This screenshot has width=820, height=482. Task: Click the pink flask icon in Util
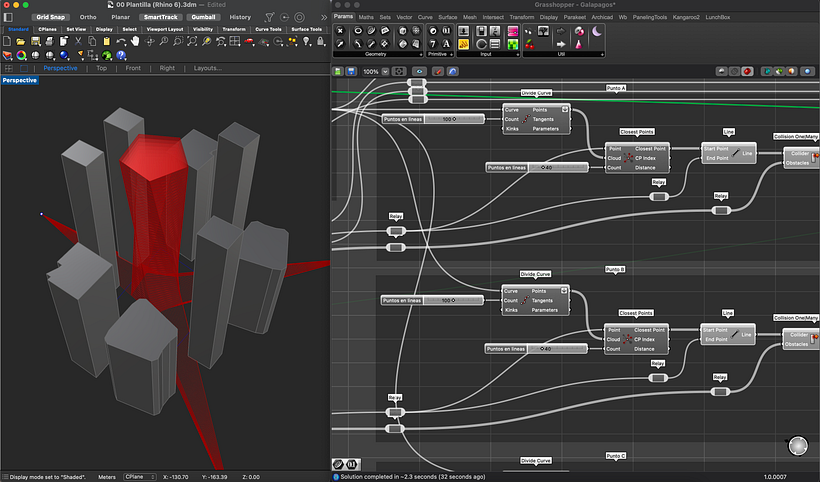(x=579, y=44)
